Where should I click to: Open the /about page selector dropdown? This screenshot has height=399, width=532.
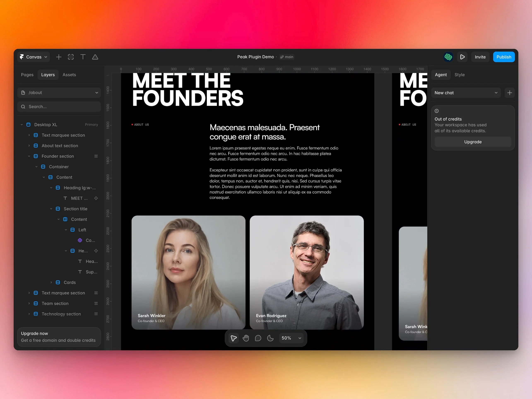coord(59,93)
